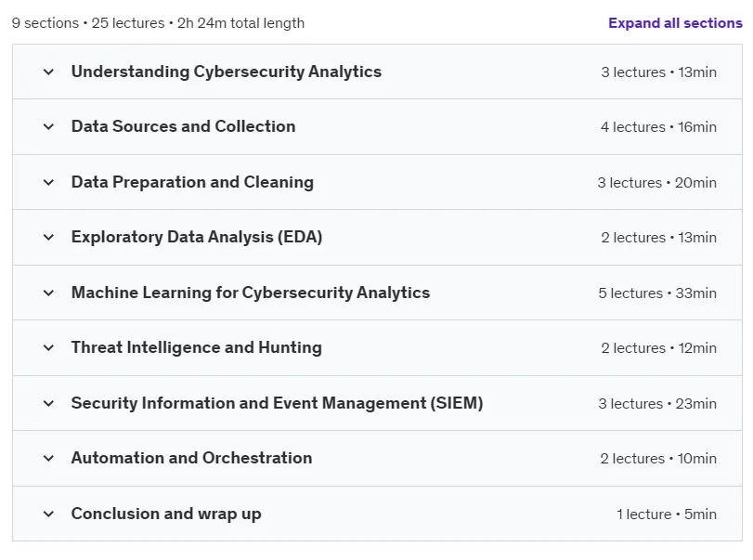Click chevron next to SIEM section
The image size is (753, 560).
pyautogui.click(x=48, y=403)
